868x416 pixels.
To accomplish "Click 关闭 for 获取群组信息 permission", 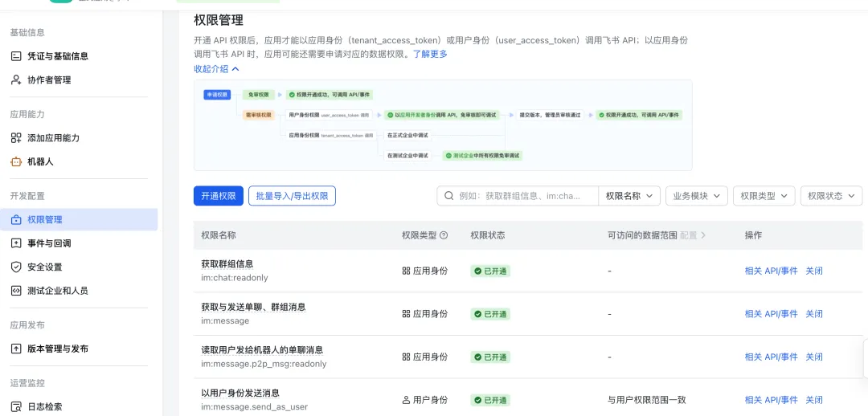I will [x=814, y=271].
